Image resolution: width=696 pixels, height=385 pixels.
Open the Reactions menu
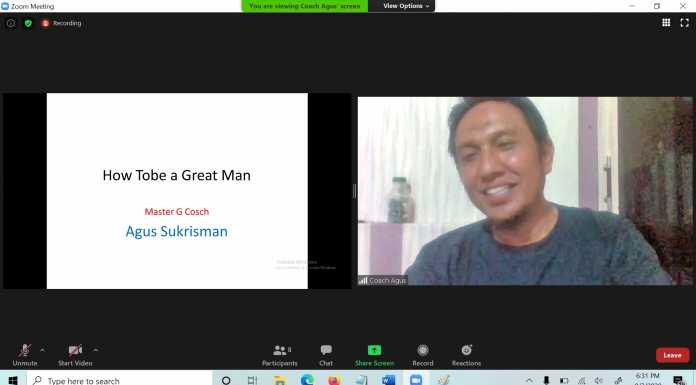(x=466, y=355)
